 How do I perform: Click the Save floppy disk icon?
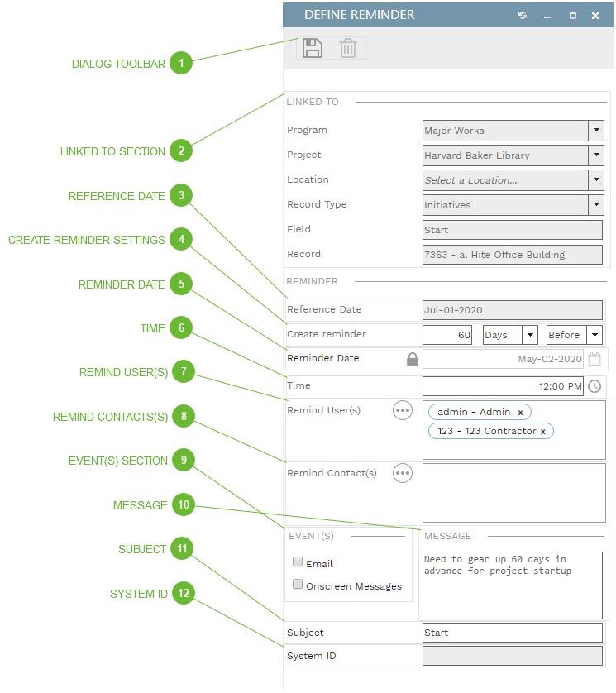(x=312, y=48)
